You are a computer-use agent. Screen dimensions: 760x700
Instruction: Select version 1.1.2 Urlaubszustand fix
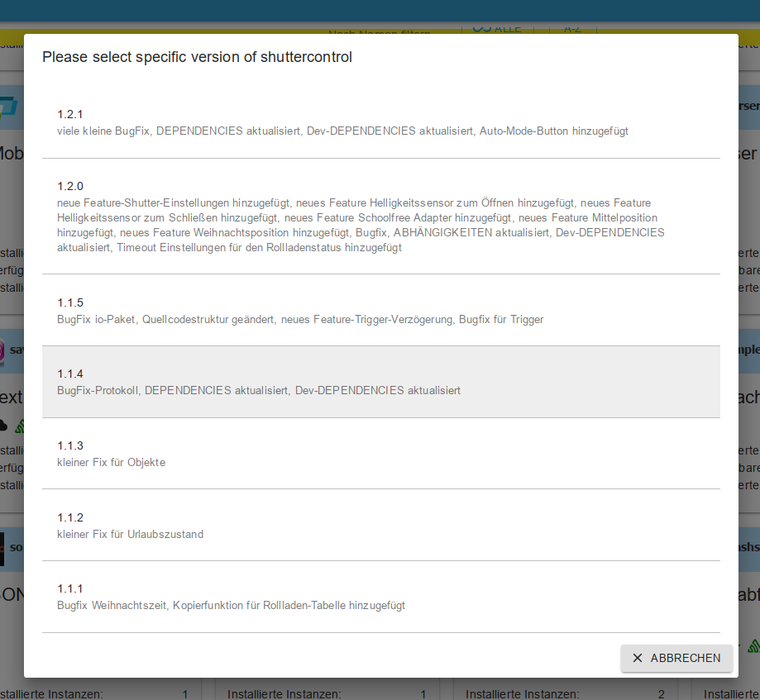(x=381, y=525)
